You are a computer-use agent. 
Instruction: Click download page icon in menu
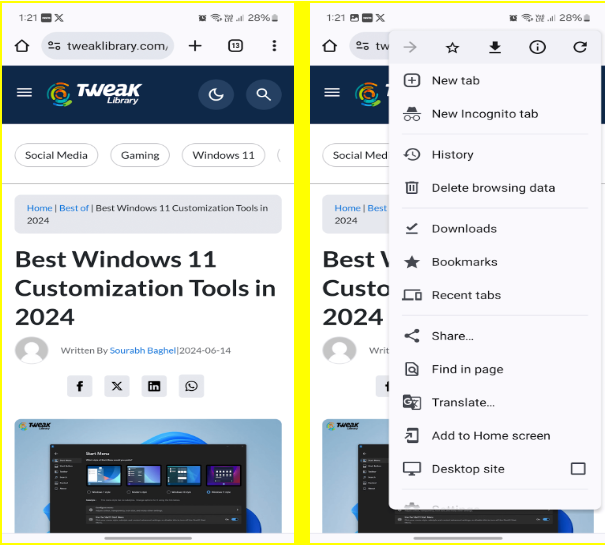(495, 47)
